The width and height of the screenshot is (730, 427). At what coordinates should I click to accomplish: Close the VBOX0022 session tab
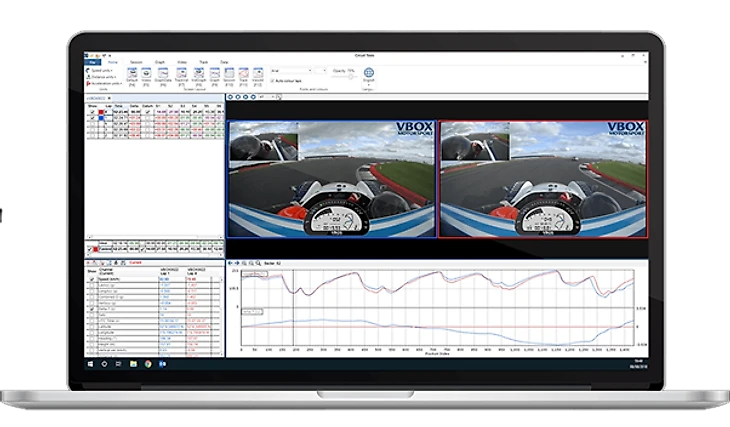click(109, 98)
